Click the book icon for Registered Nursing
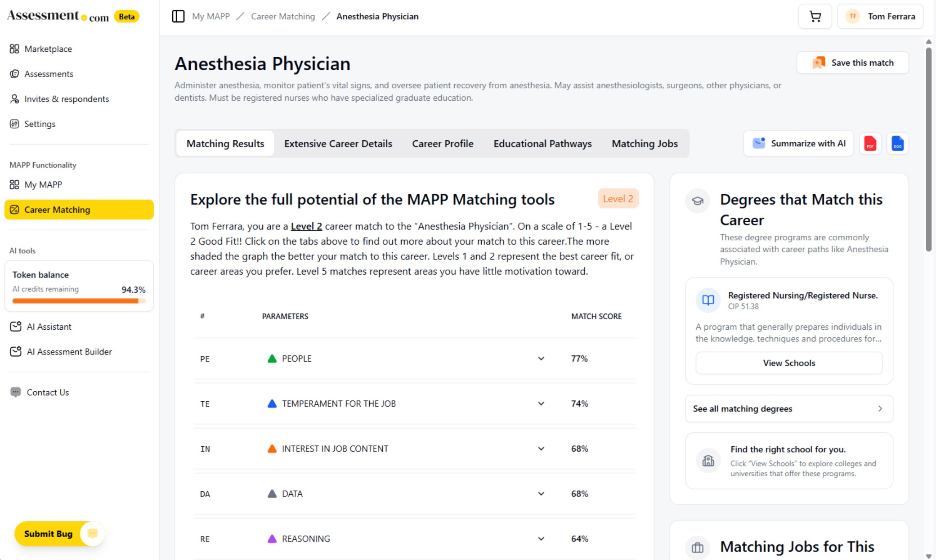Viewport: 936px width, 560px height. [708, 300]
